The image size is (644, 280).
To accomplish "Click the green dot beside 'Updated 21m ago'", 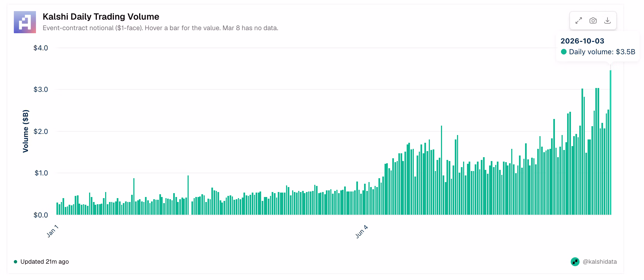I will click(x=15, y=261).
